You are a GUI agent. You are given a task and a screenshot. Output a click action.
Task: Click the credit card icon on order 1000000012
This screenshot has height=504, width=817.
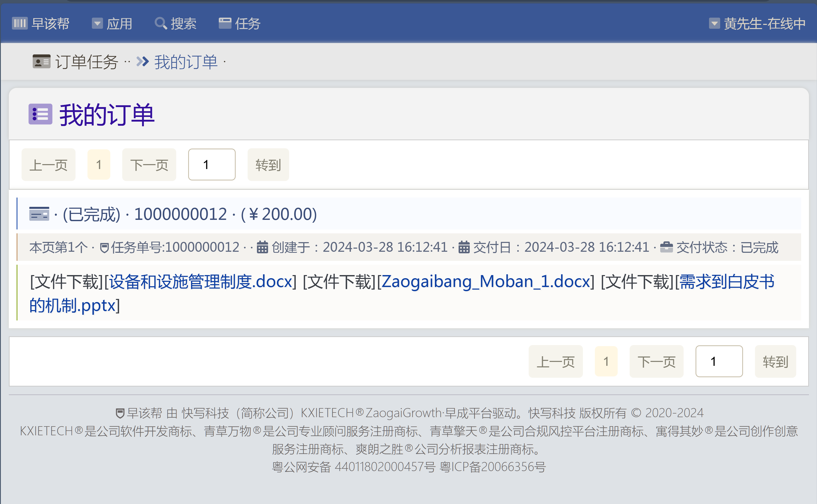(x=39, y=214)
